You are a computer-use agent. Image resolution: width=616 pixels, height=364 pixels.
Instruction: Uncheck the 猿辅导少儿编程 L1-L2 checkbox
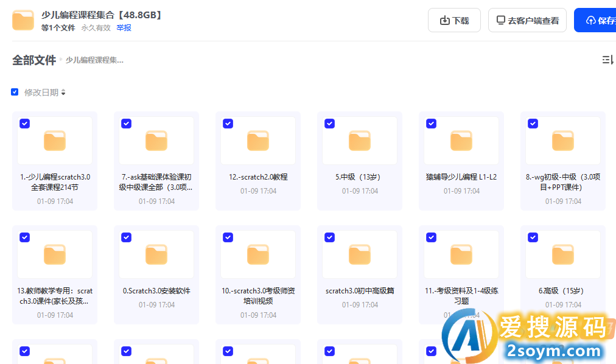pyautogui.click(x=432, y=124)
